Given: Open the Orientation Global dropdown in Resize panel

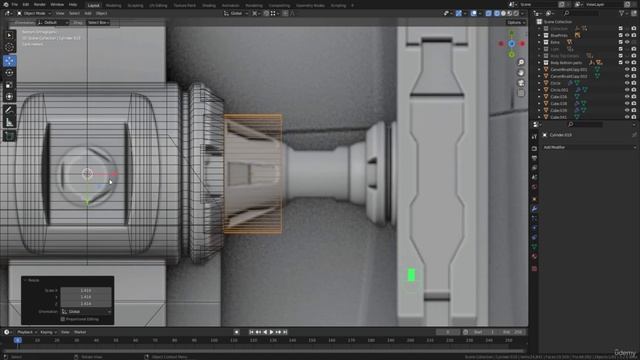Looking at the screenshot, I should [86, 311].
